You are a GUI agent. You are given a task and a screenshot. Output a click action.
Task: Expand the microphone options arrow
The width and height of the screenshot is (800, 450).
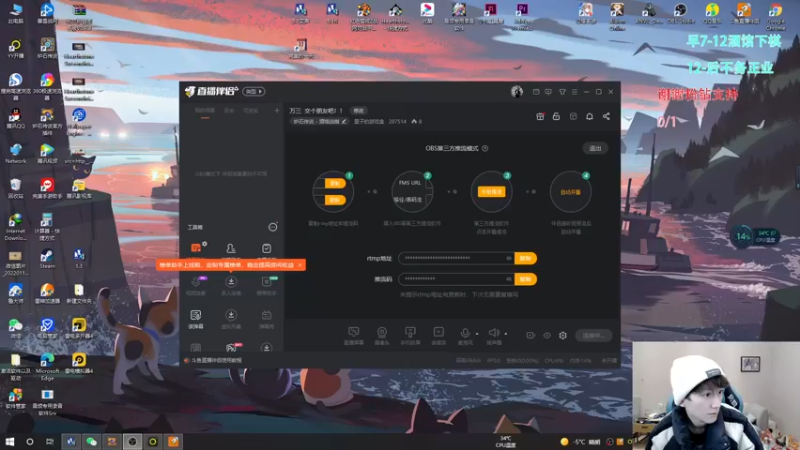coord(477,334)
